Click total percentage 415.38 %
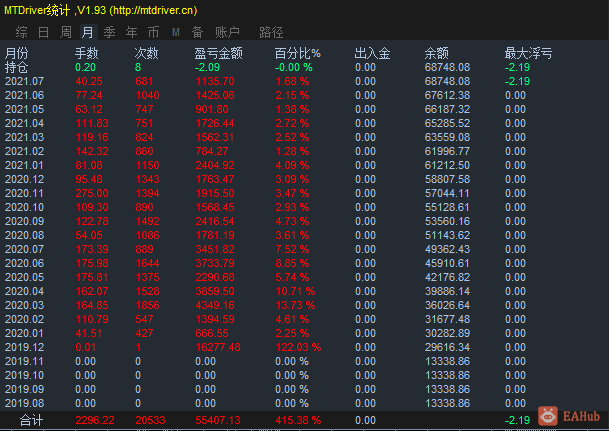 click(x=299, y=420)
